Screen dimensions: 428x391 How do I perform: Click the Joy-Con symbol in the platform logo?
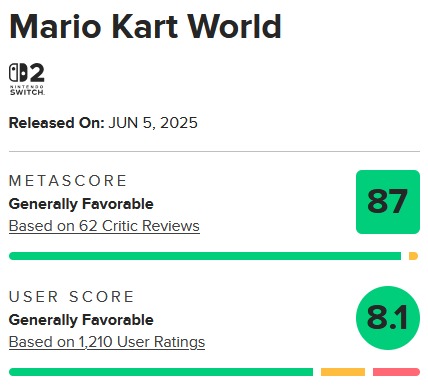[x=18, y=72]
